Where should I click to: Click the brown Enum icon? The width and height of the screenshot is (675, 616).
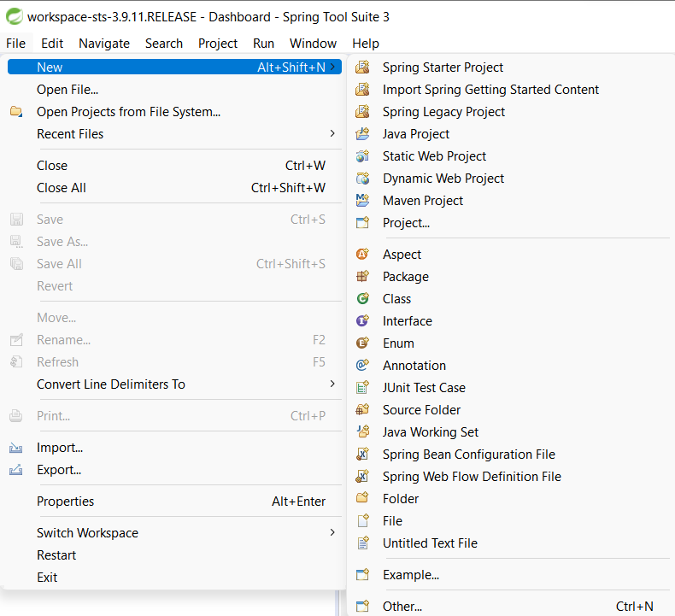362,343
